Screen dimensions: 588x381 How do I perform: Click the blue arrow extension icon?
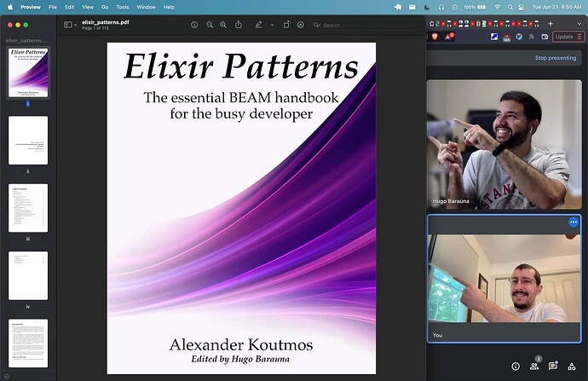(494, 37)
